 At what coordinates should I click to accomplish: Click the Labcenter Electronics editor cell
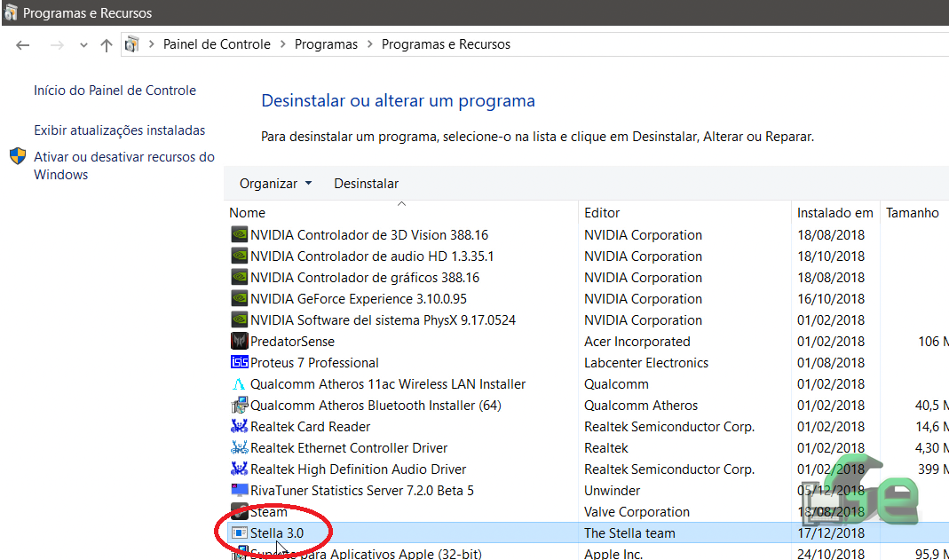646,362
